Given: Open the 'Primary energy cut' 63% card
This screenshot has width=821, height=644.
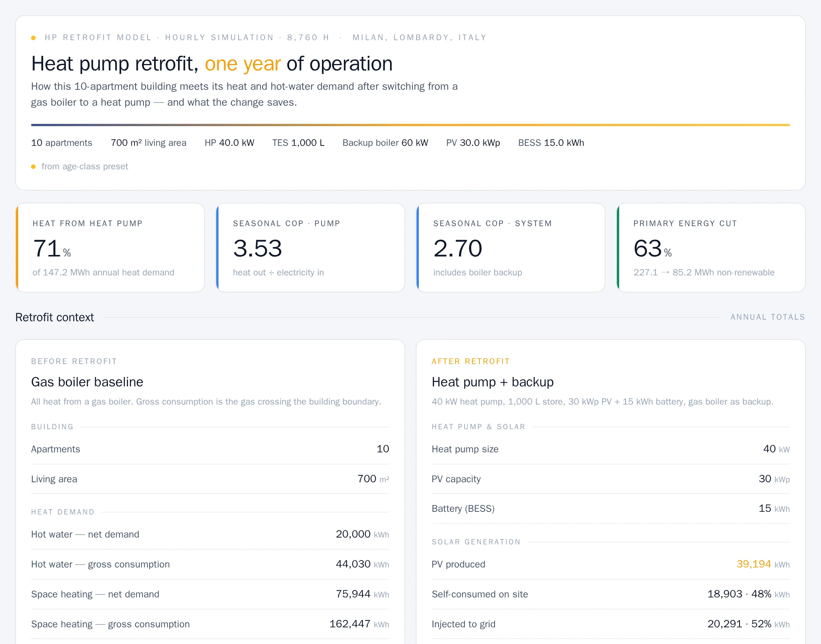Looking at the screenshot, I should 711,247.
